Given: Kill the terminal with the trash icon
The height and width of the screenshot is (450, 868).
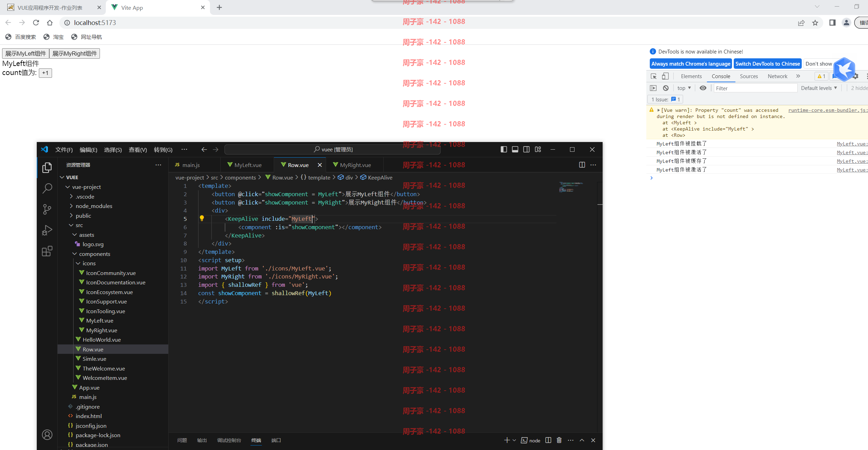Looking at the screenshot, I should (559, 440).
